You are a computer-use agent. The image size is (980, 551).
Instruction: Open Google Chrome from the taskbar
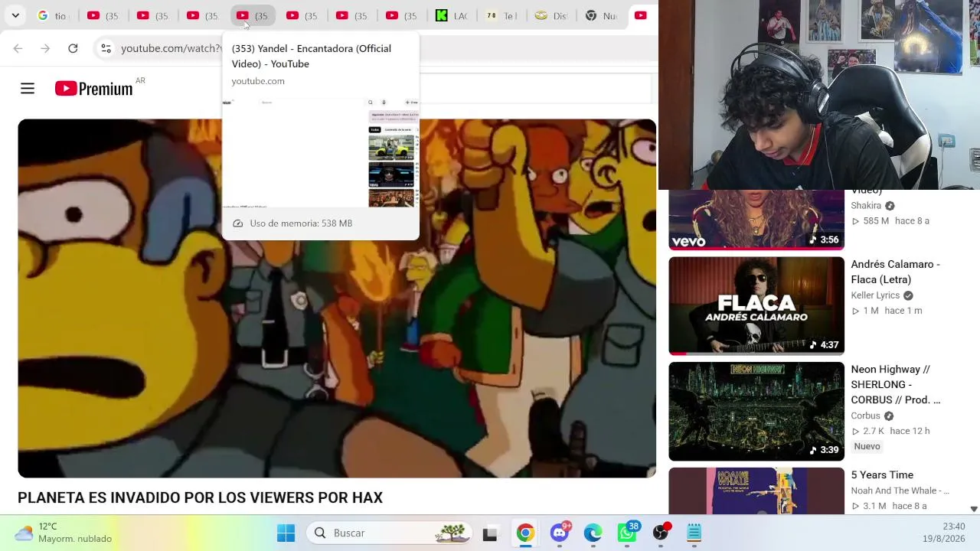[x=524, y=533]
